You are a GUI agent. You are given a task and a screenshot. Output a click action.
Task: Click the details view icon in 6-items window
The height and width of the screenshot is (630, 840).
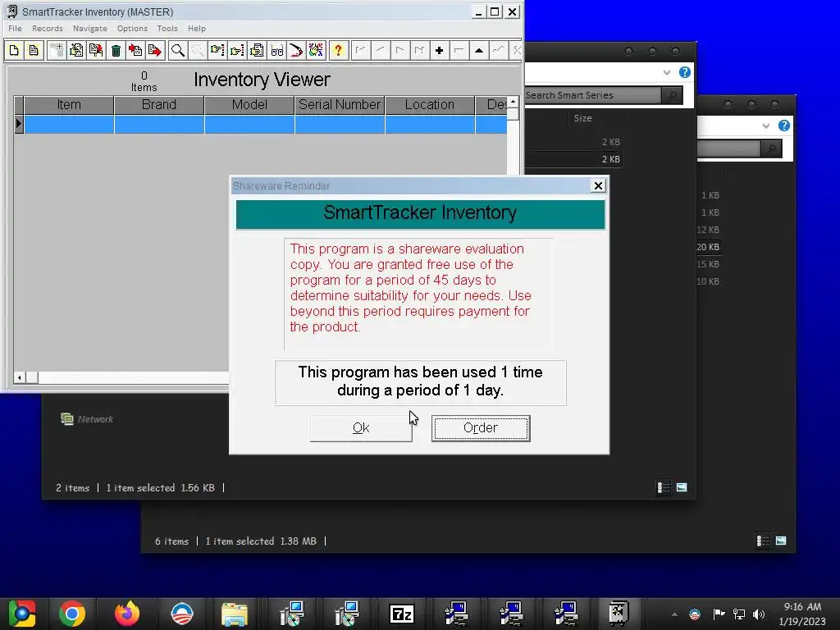click(762, 541)
